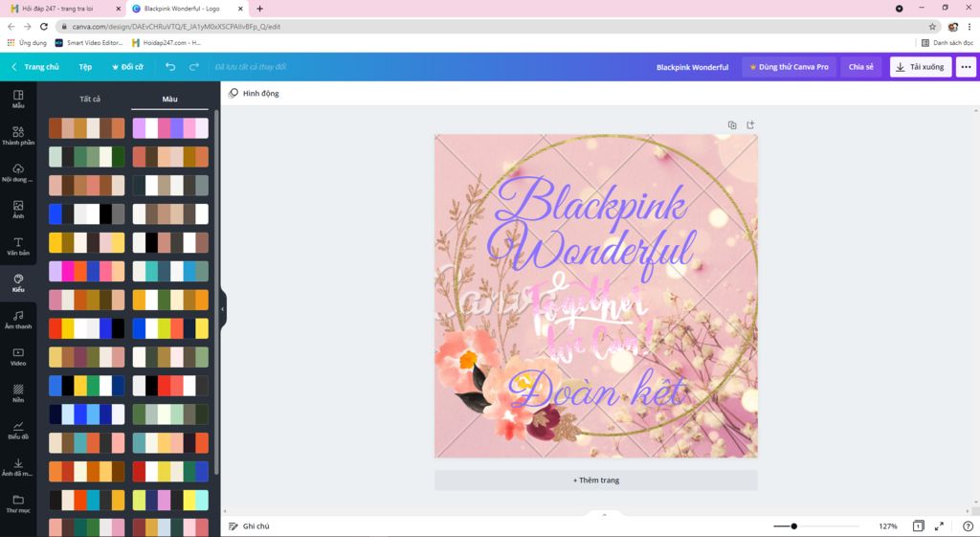The width and height of the screenshot is (980, 537).
Task: Close the Hỏi đáp 247 browser tab
Action: coord(118,9)
